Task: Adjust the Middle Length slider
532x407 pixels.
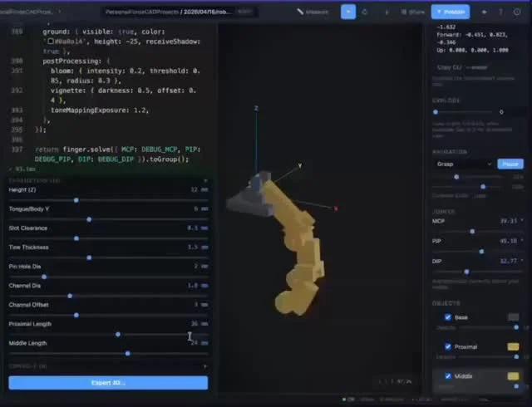Action: tap(108, 353)
